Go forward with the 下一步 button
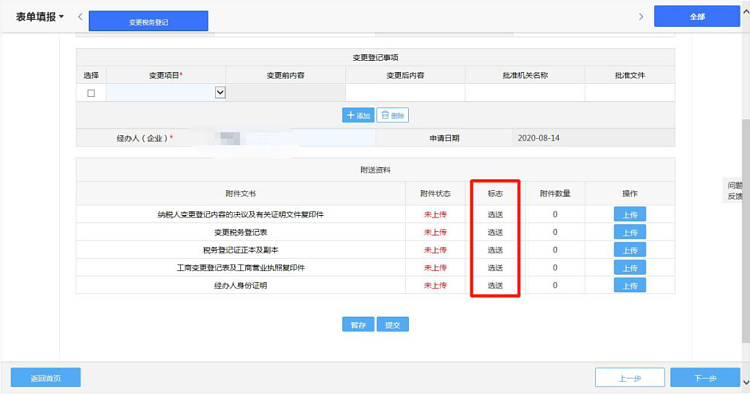The height and width of the screenshot is (394, 750). [706, 378]
